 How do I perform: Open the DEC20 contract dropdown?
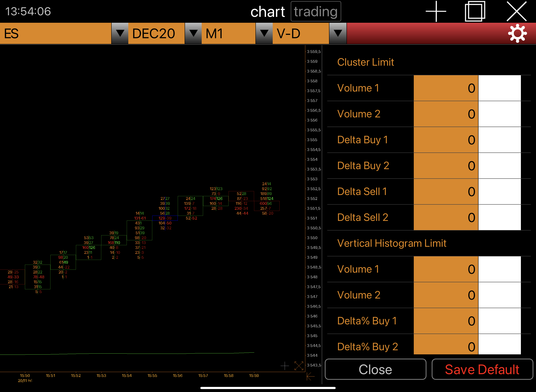tap(193, 33)
